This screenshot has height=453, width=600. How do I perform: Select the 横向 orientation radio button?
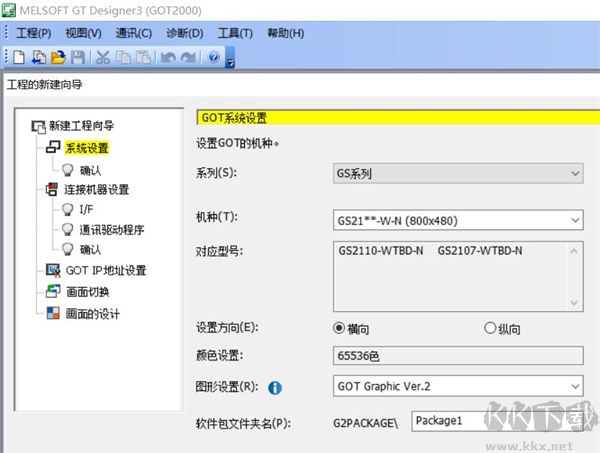[339, 328]
